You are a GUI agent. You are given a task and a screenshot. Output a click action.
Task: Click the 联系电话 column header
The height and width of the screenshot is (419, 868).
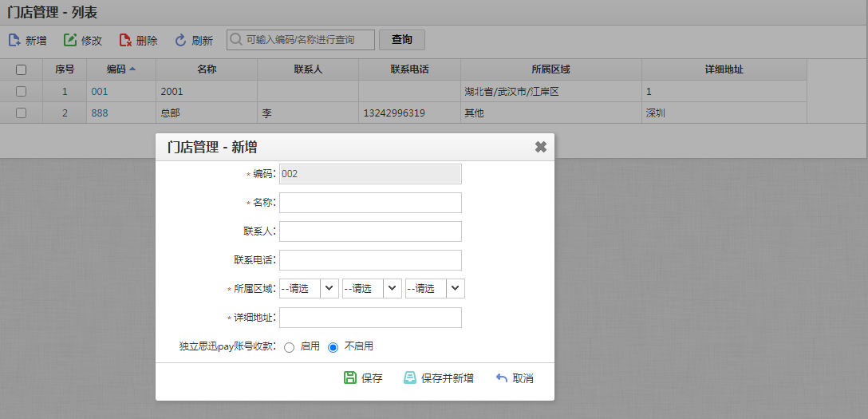[x=409, y=69]
